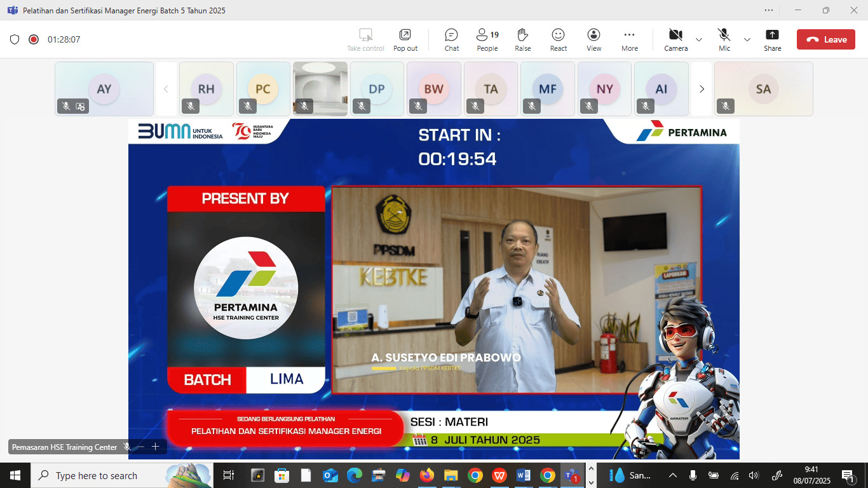Select participant TA tile

tap(491, 89)
